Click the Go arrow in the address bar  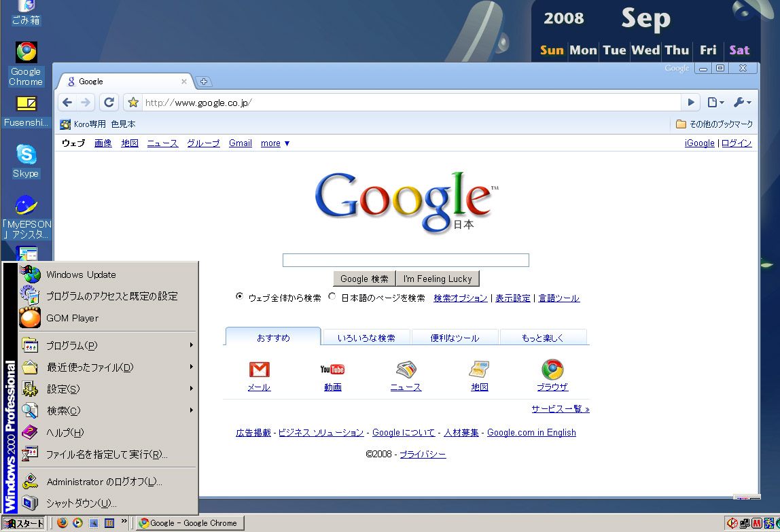click(691, 103)
